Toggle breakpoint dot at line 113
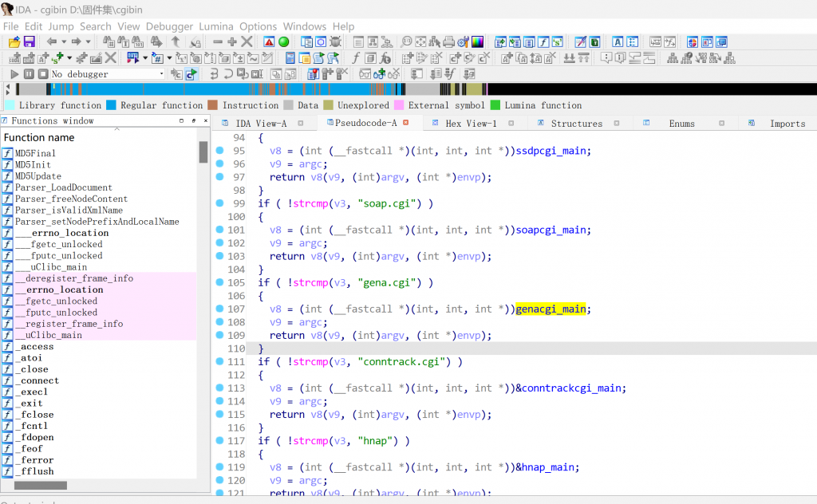Viewport: 817px width, 504px height. click(219, 388)
